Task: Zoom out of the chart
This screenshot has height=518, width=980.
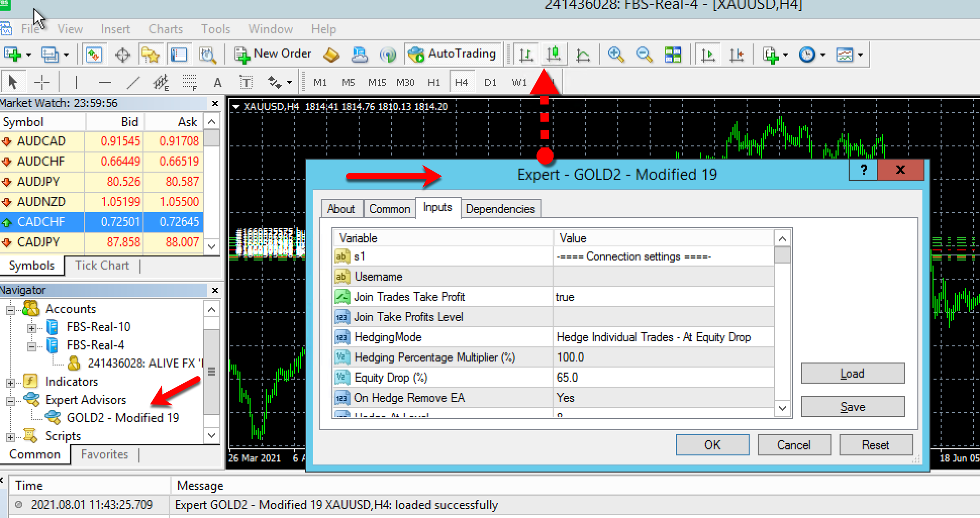Action: (x=644, y=54)
